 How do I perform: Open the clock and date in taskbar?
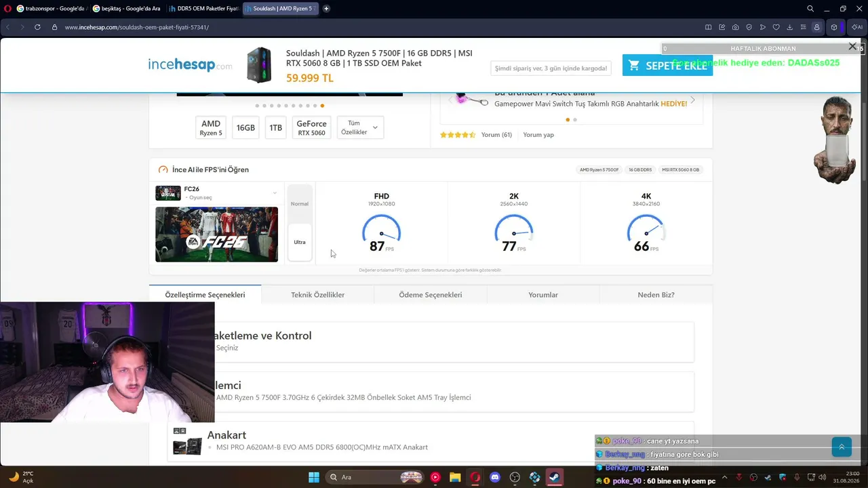click(x=847, y=477)
